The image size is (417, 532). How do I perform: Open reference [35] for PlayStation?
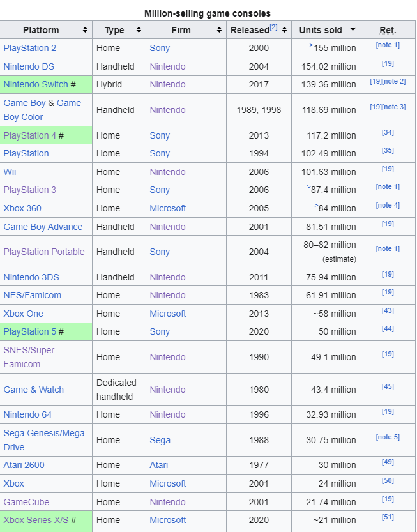click(388, 150)
